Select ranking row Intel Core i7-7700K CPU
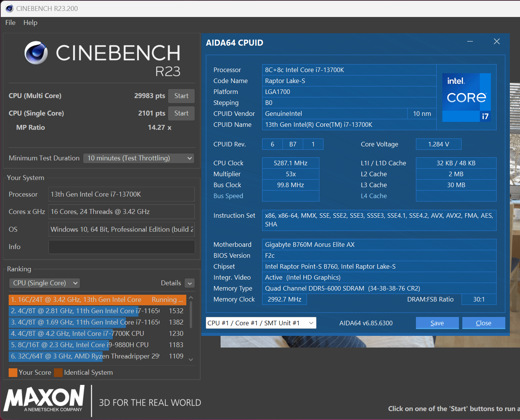The height and width of the screenshot is (420, 520). pyautogui.click(x=97, y=334)
